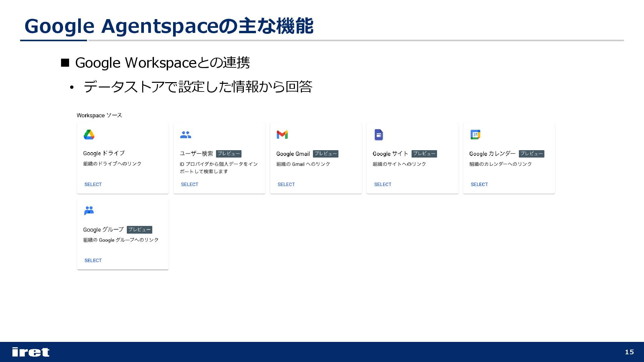Select the Google ドライブ source
The height and width of the screenshot is (362, 644).
(x=93, y=184)
